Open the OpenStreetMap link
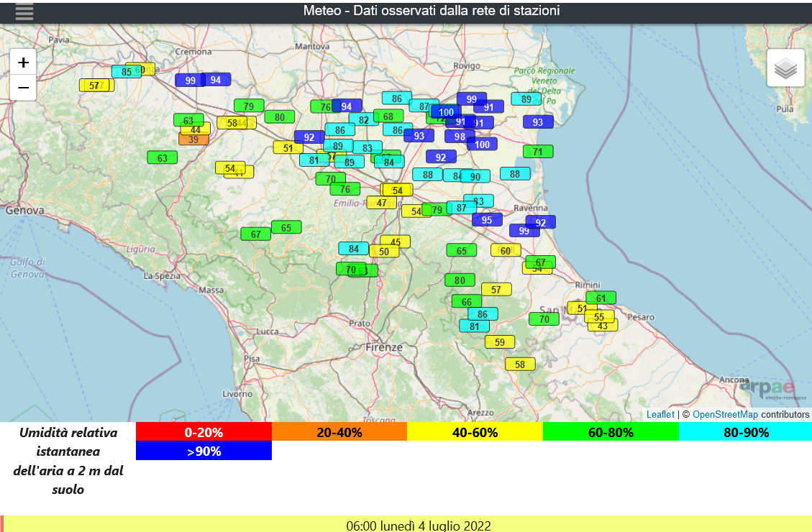 point(725,415)
